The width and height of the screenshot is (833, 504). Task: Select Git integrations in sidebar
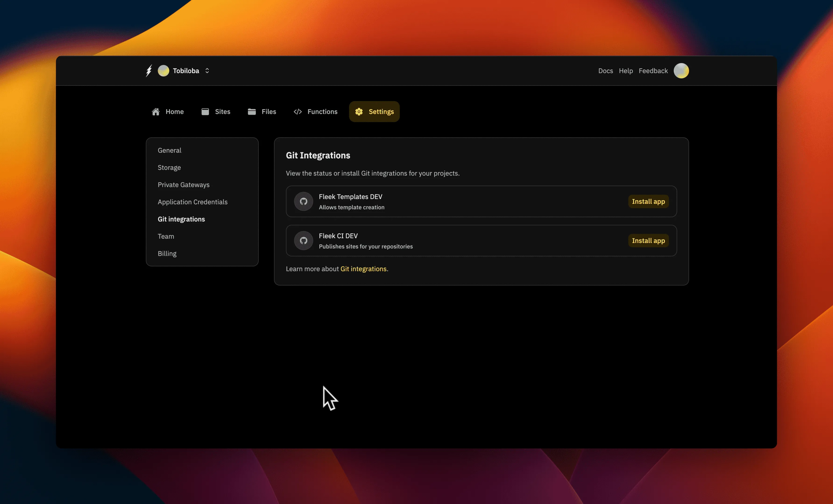click(181, 219)
